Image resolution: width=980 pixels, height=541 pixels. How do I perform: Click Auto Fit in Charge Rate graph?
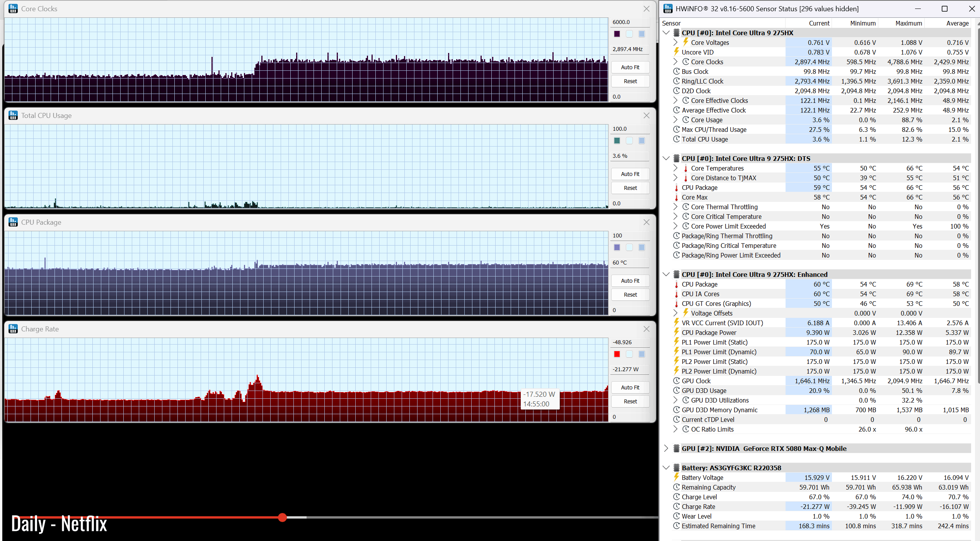click(630, 387)
